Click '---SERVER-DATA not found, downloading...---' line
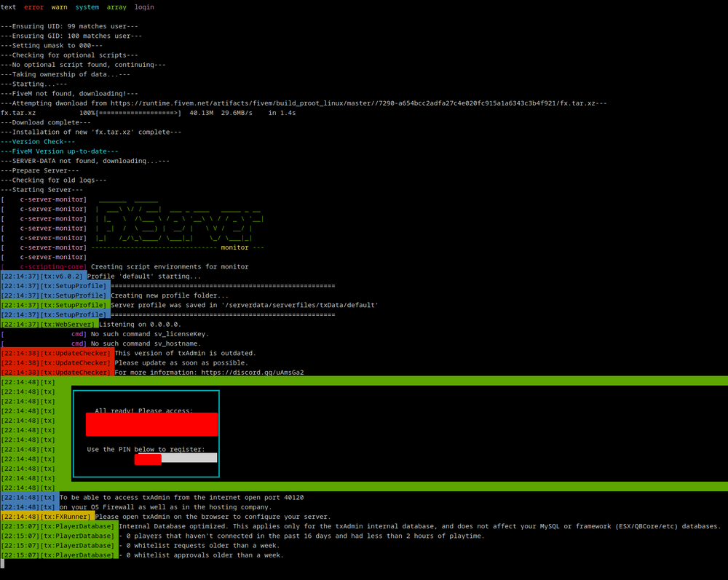Screen dimensions: 728x580 pyautogui.click(x=85, y=161)
